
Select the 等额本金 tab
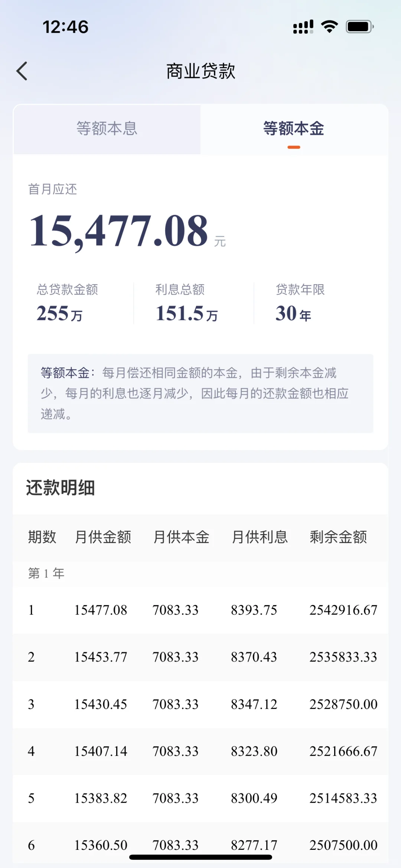294,129
